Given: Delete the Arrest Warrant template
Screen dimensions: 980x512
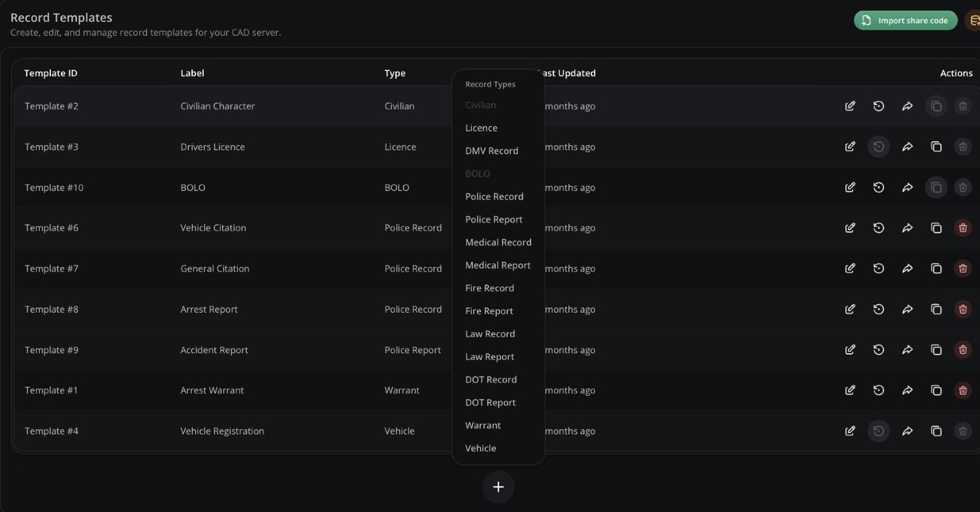Looking at the screenshot, I should coord(962,391).
